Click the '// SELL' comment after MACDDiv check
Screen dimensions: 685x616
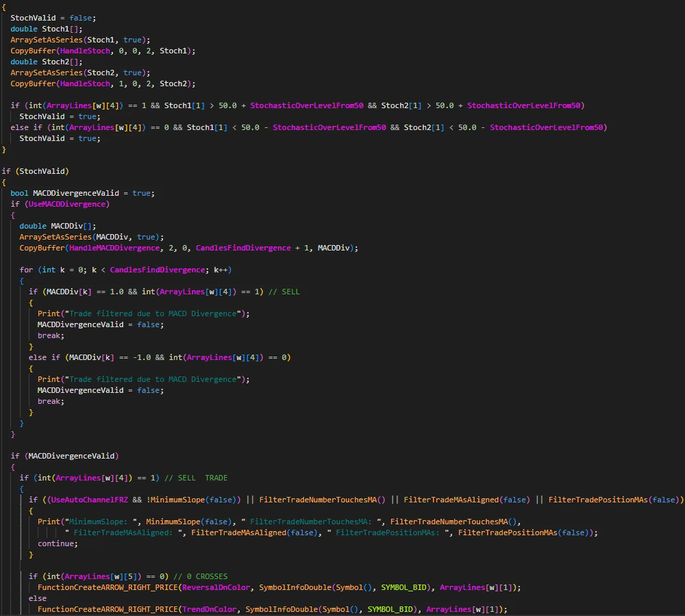[x=284, y=292]
